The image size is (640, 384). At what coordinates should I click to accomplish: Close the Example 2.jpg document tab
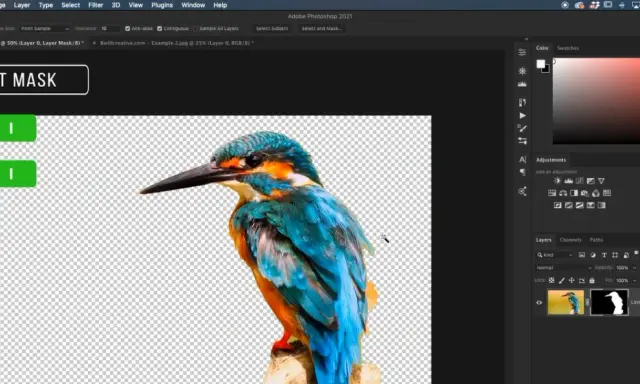tap(94, 43)
